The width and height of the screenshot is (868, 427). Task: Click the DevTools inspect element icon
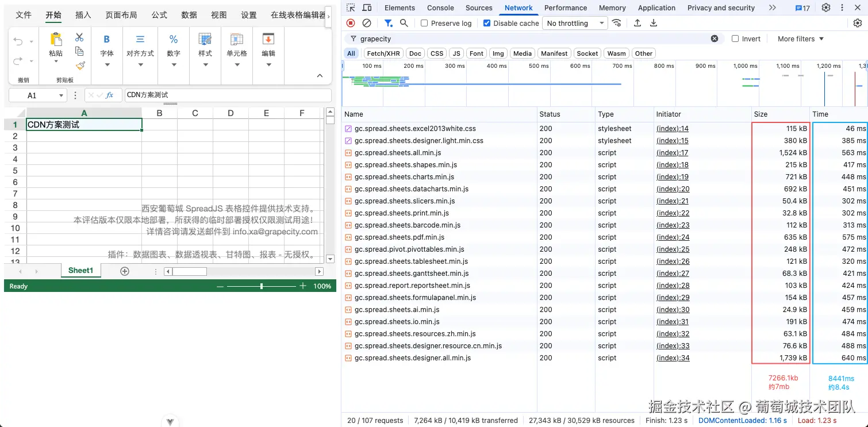click(351, 7)
